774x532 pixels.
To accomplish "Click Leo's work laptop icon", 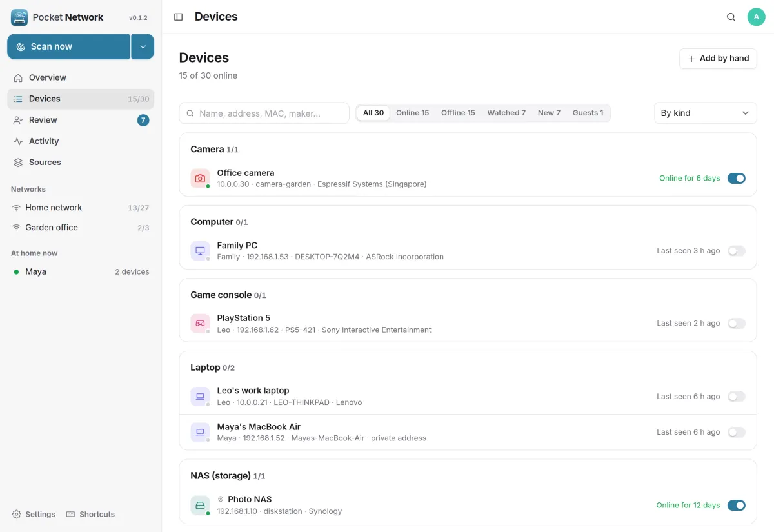I will [200, 397].
